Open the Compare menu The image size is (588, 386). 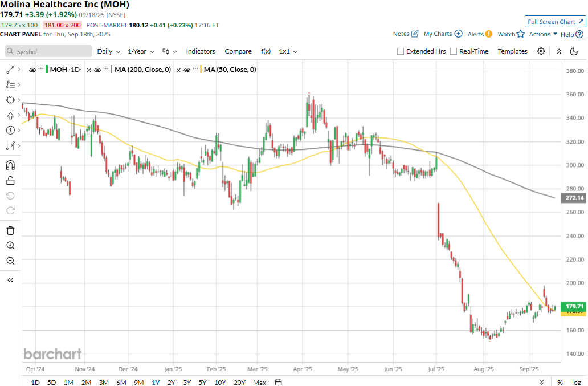(238, 51)
